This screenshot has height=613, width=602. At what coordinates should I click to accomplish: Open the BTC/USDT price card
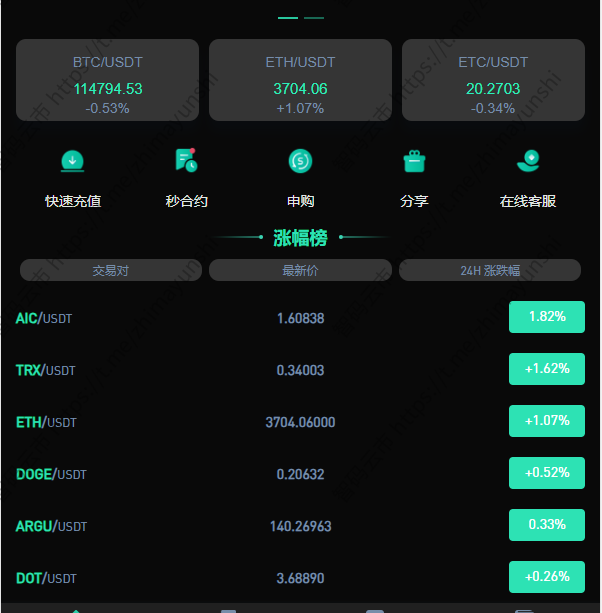coord(107,80)
